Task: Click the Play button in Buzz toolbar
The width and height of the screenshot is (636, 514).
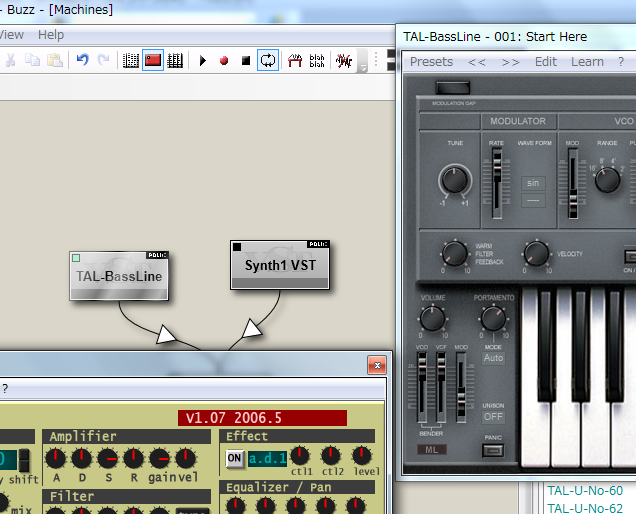Action: coord(203,61)
